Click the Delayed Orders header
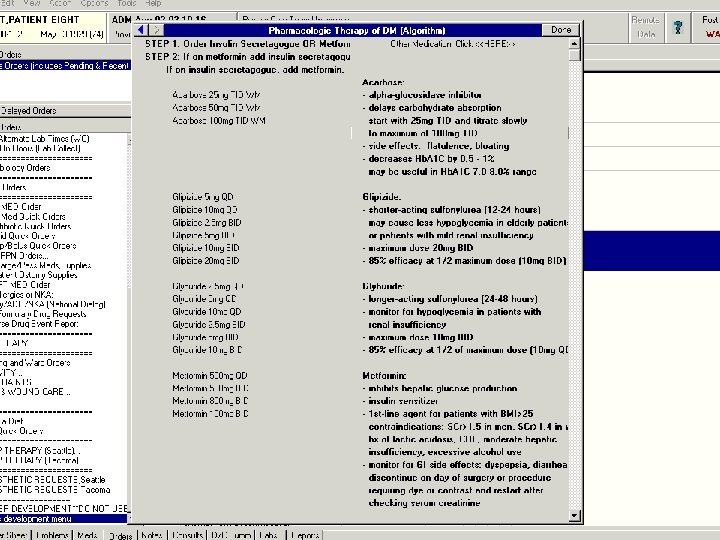 [65, 111]
